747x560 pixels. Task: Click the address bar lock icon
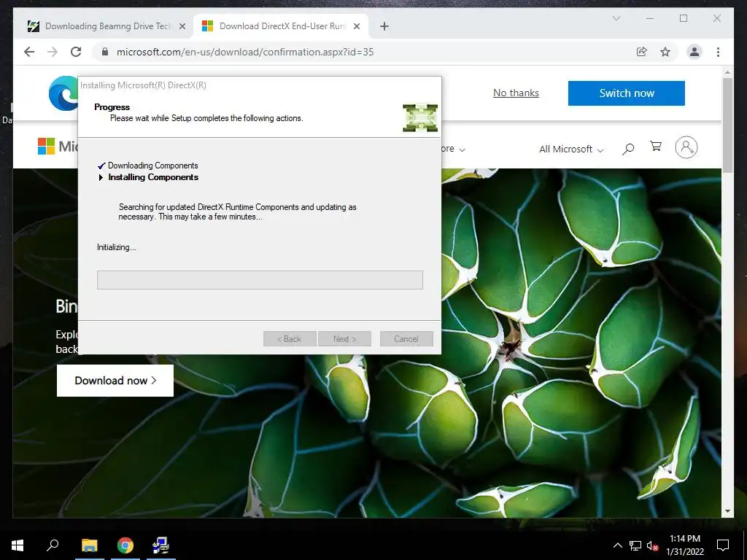[x=105, y=52]
